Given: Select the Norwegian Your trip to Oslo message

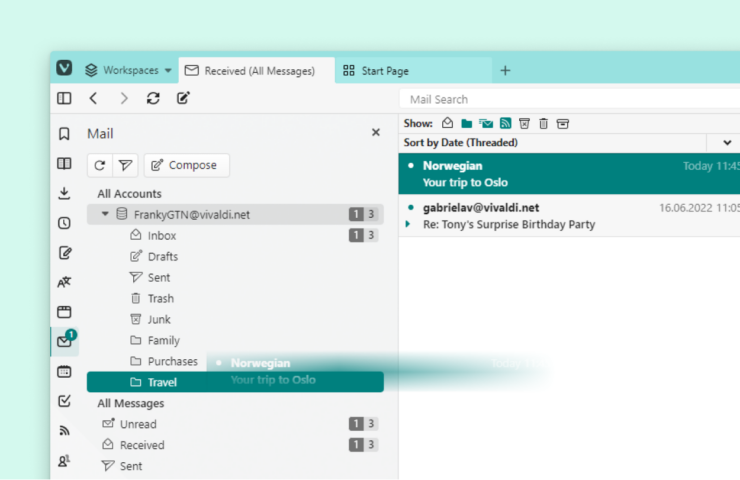Looking at the screenshot, I should 569,174.
